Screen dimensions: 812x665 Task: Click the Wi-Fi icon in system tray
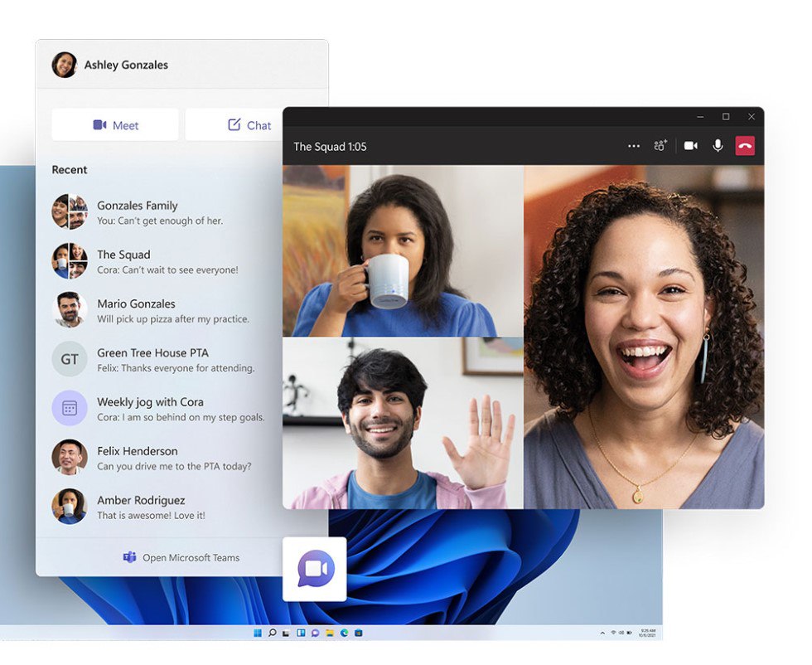(614, 633)
